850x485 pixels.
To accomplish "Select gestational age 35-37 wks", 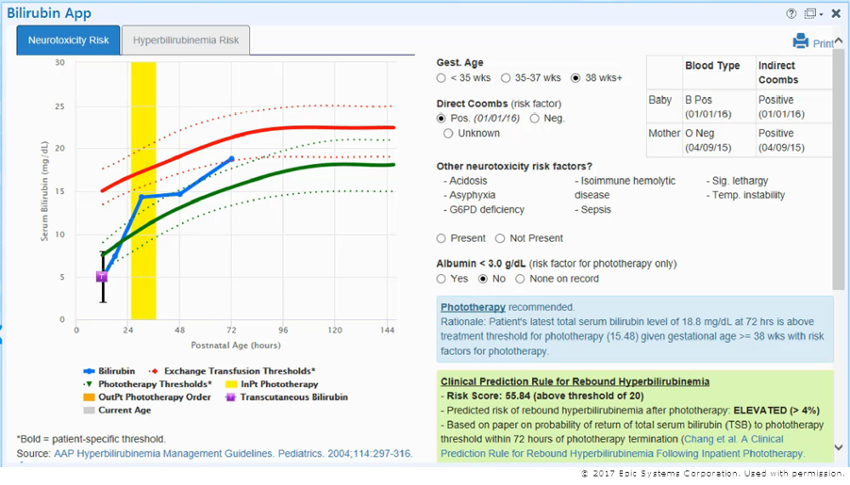I will (x=506, y=78).
